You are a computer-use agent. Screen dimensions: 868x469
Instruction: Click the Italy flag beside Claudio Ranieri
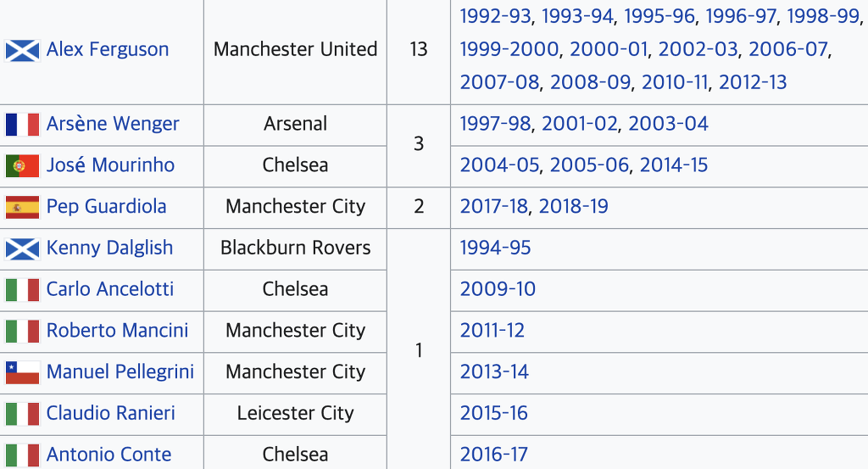(22, 414)
